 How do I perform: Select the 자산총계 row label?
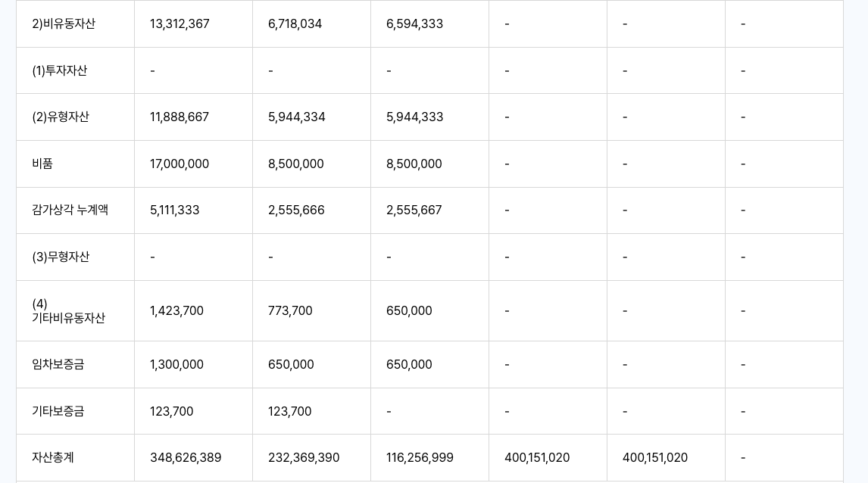coord(53,458)
